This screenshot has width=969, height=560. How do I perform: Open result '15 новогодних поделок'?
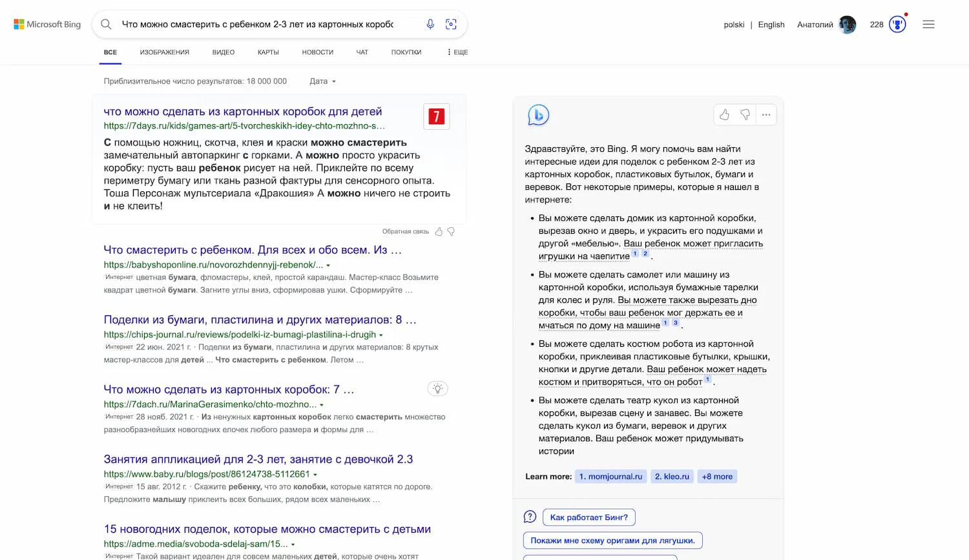[x=267, y=529]
